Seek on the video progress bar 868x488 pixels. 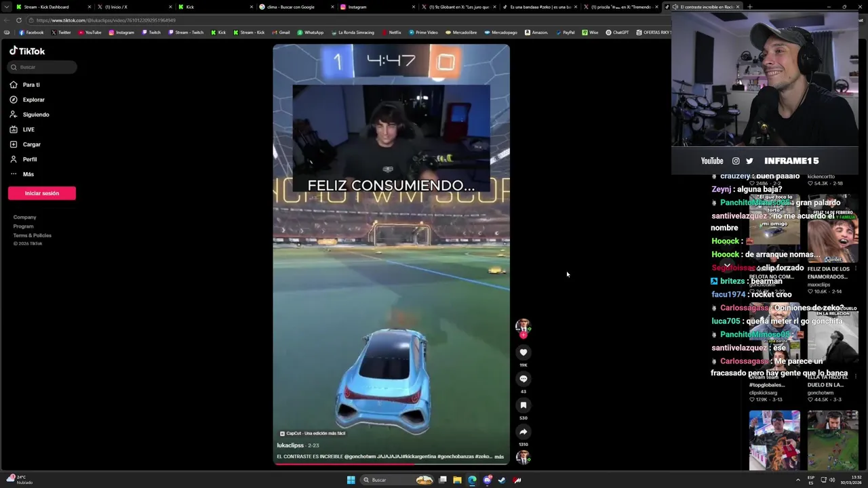[x=391, y=464]
